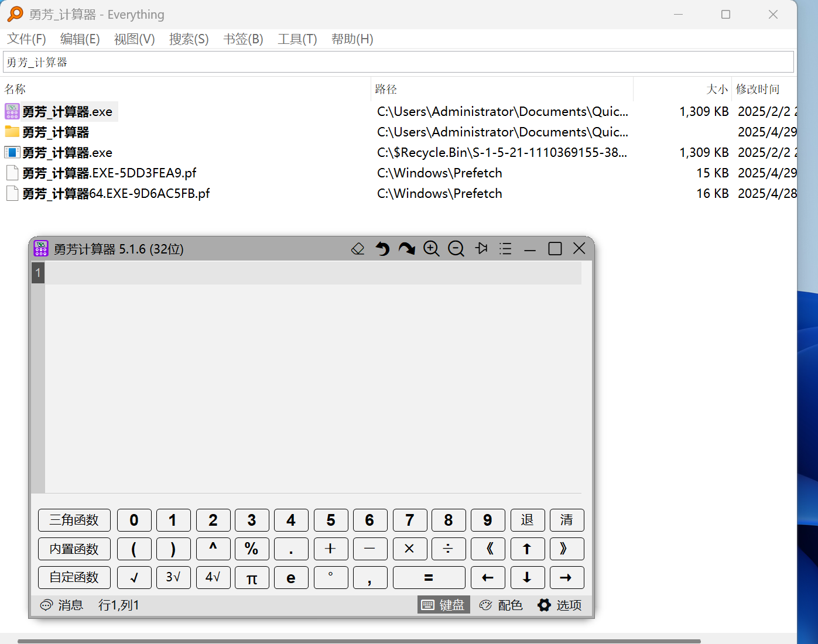818x644 pixels.
Task: Click the cube root 3√ key
Action: (x=173, y=577)
